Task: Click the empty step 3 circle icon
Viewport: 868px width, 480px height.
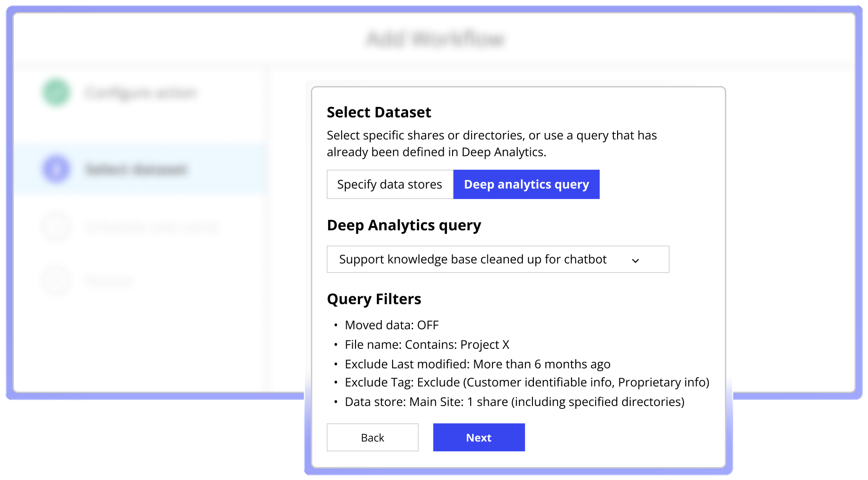Action: (56, 227)
